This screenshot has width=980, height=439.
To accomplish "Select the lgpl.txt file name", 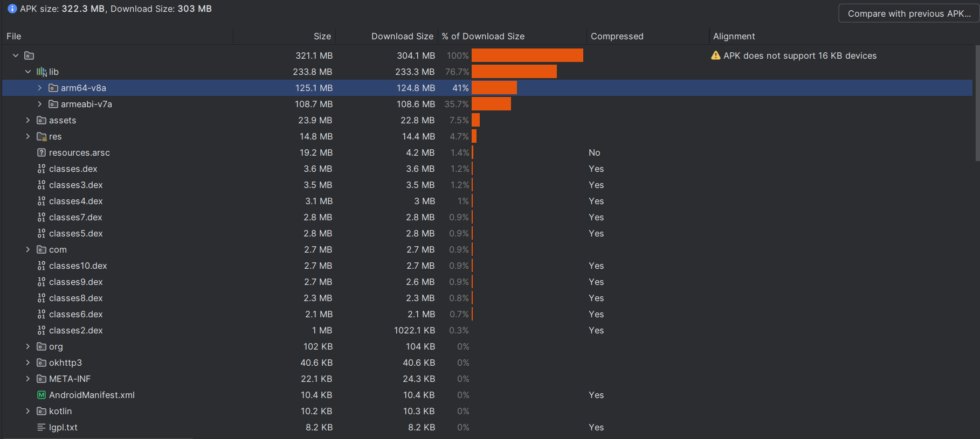I will click(x=63, y=427).
